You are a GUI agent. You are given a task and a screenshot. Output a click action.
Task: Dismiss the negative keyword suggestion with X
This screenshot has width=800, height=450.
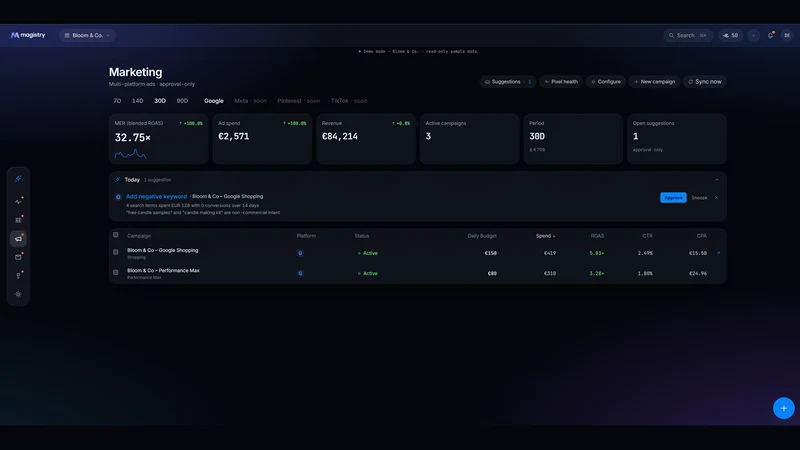(x=716, y=197)
